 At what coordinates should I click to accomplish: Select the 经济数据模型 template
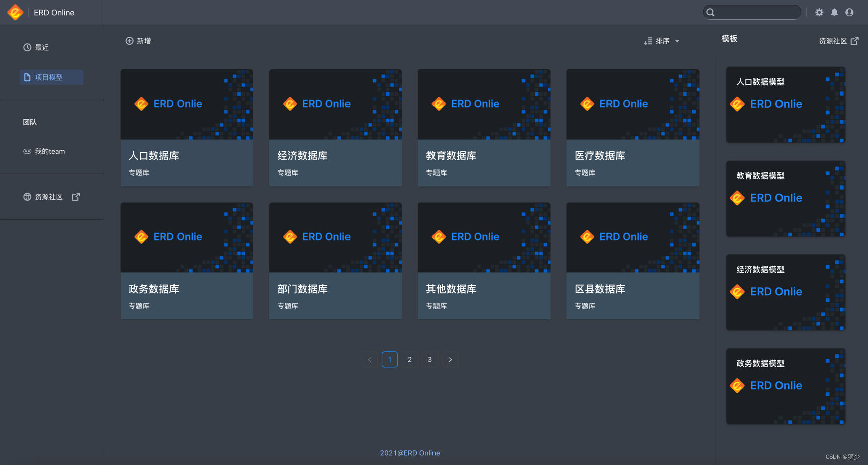coord(786,293)
